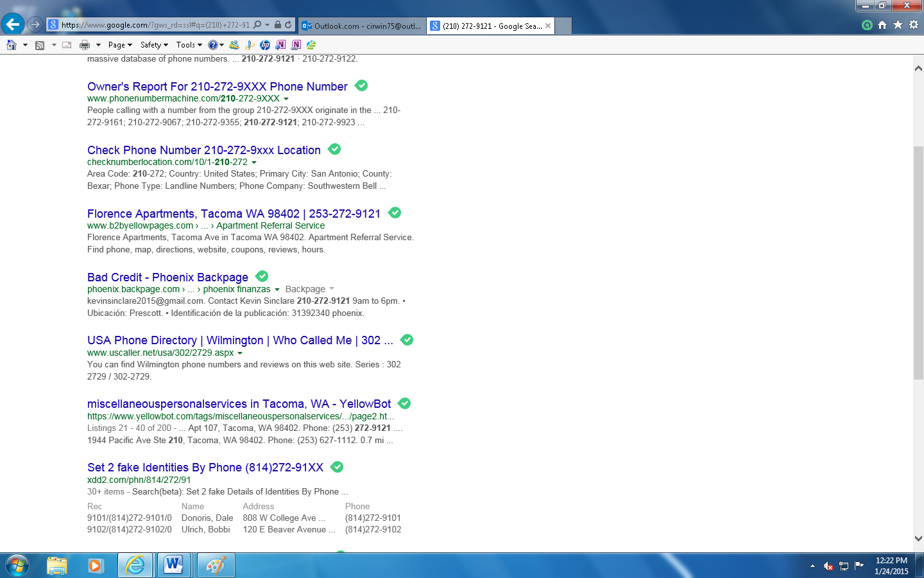The width and height of the screenshot is (924, 578).
Task: Click the page scroll down arrow
Action: click(918, 538)
